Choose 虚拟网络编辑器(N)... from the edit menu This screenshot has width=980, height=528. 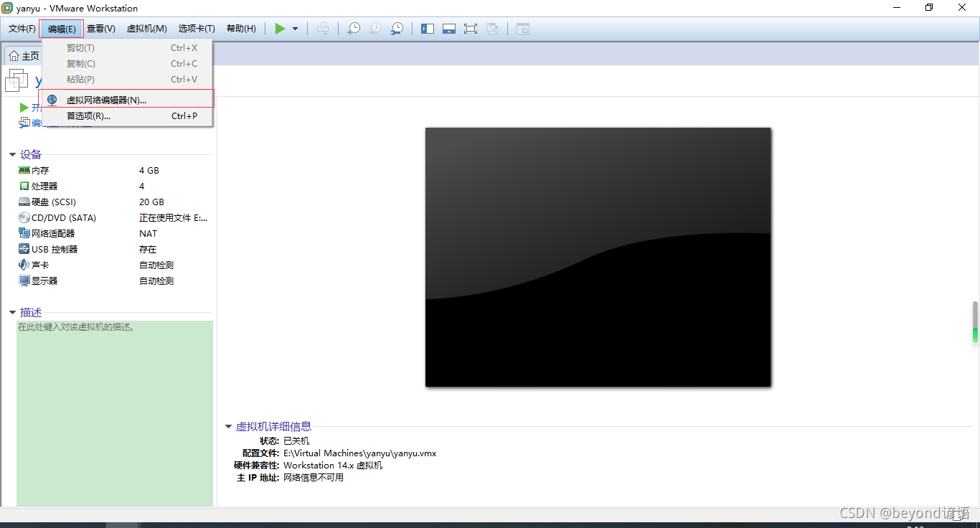point(127,100)
